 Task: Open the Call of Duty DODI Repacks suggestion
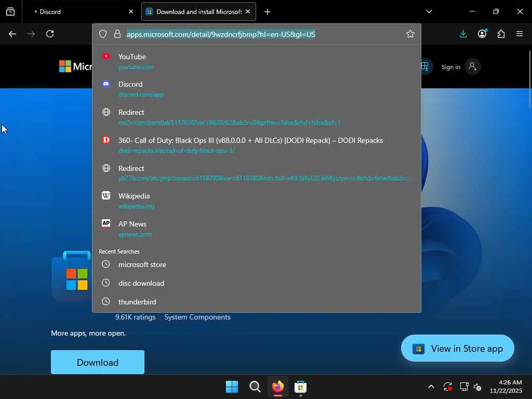point(257,145)
